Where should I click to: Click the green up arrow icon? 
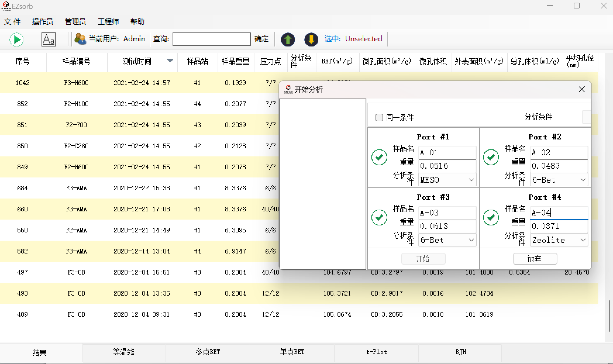click(x=288, y=39)
